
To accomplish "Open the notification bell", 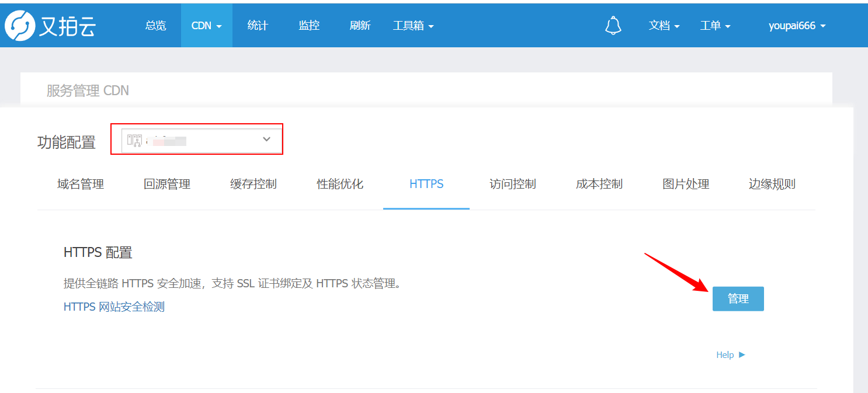I will [613, 26].
